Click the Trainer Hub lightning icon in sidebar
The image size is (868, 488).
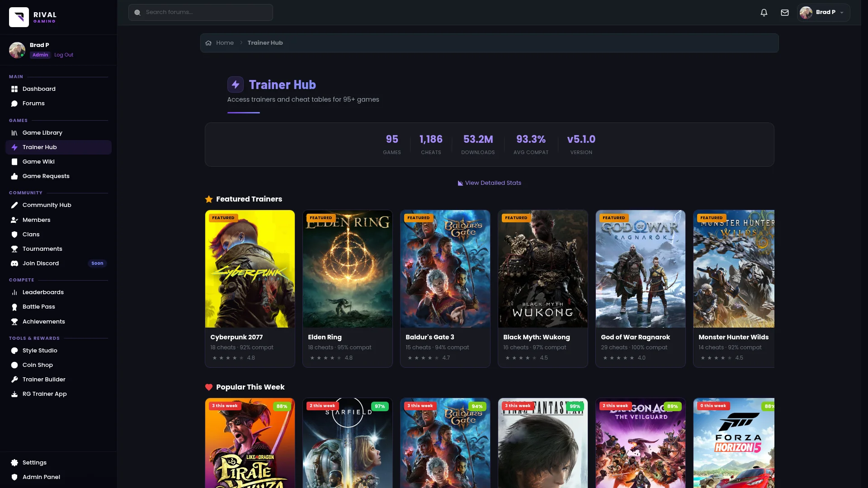click(14, 147)
